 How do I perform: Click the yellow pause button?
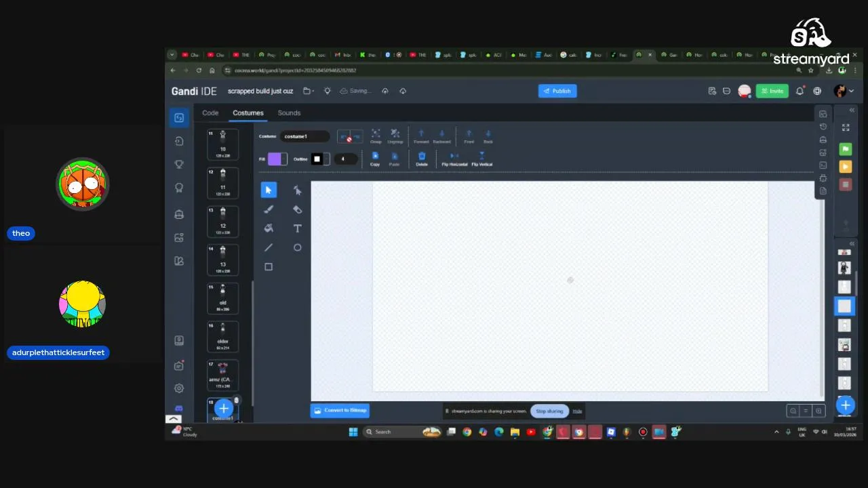click(x=845, y=167)
